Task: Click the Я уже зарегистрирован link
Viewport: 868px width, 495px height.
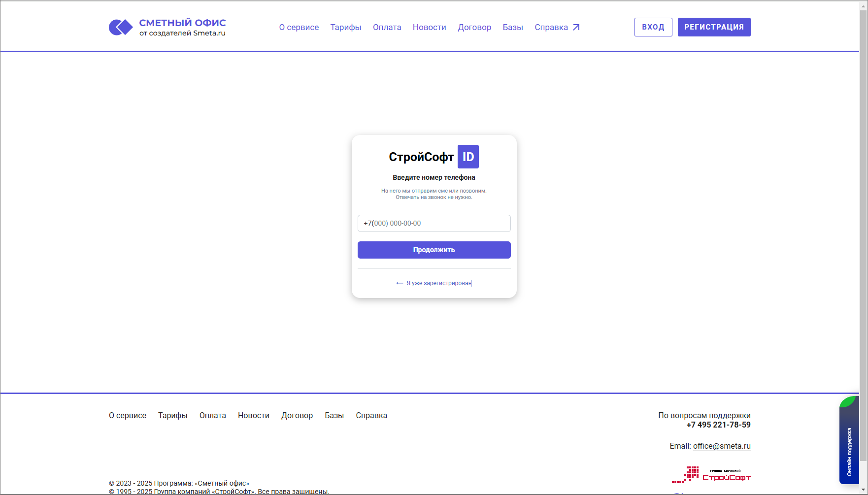Action: [439, 283]
